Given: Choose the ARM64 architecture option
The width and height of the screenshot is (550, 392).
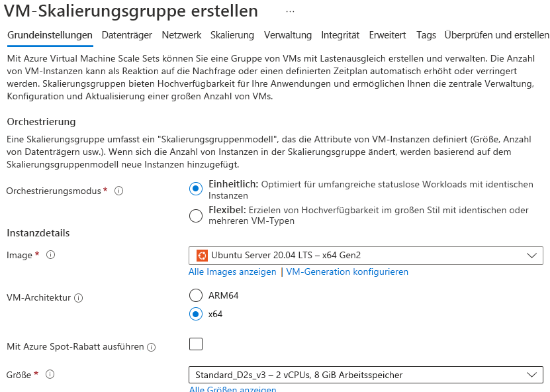Looking at the screenshot, I should click(x=196, y=295).
